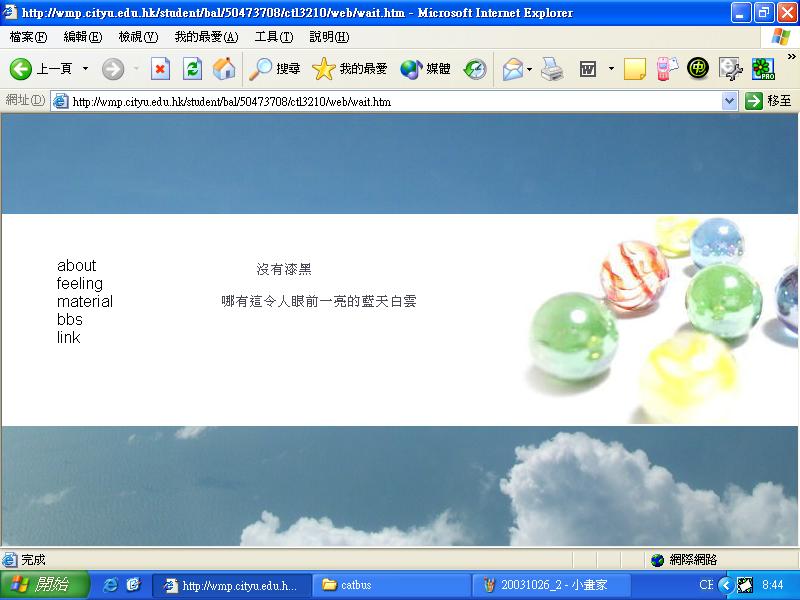The width and height of the screenshot is (800, 600).
Task: Open the bbs link
Action: tap(69, 319)
